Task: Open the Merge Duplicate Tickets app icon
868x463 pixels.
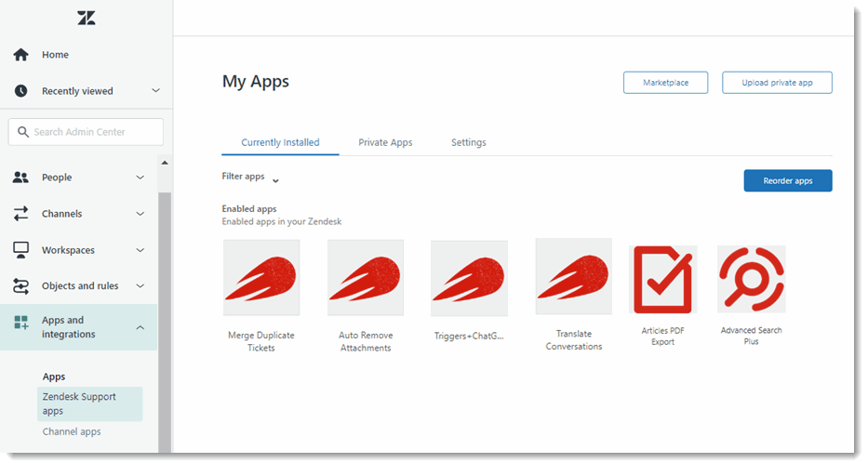Action: click(261, 278)
